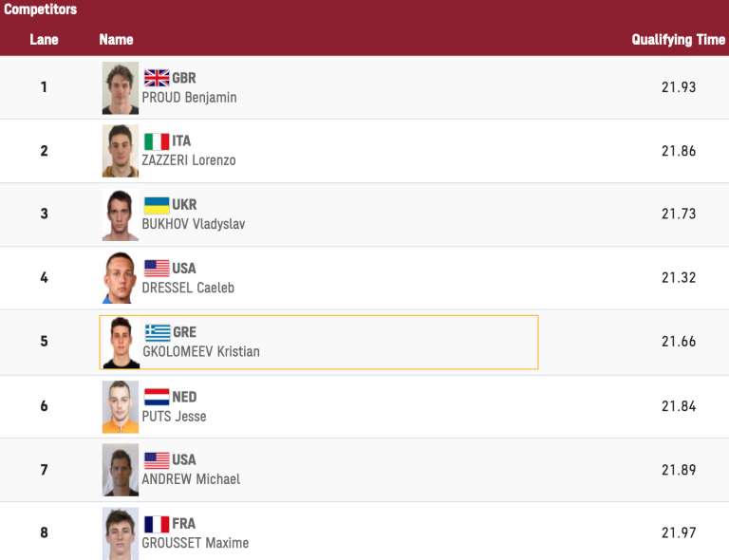
Task: Click the Name column header
Action: point(116,40)
